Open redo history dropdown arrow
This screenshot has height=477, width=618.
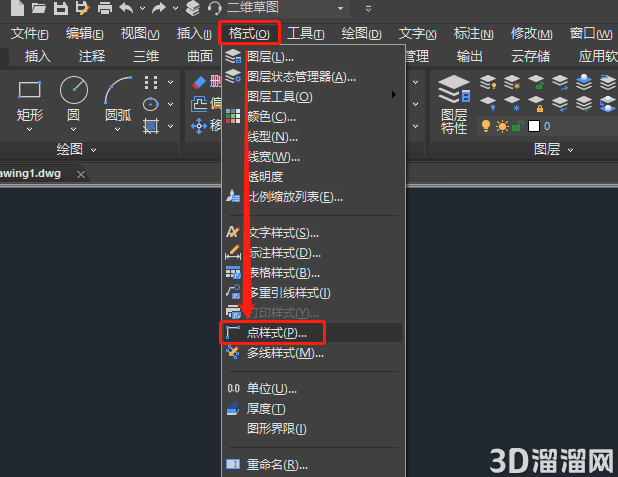pos(175,8)
